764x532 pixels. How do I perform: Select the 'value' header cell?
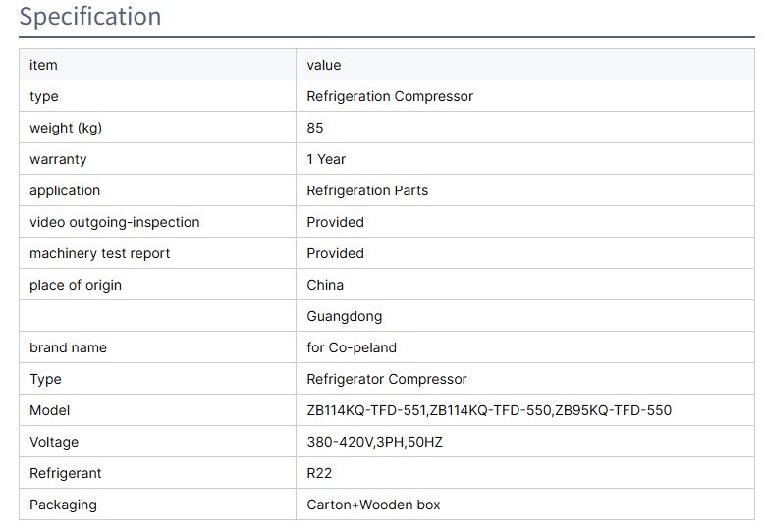click(324, 65)
